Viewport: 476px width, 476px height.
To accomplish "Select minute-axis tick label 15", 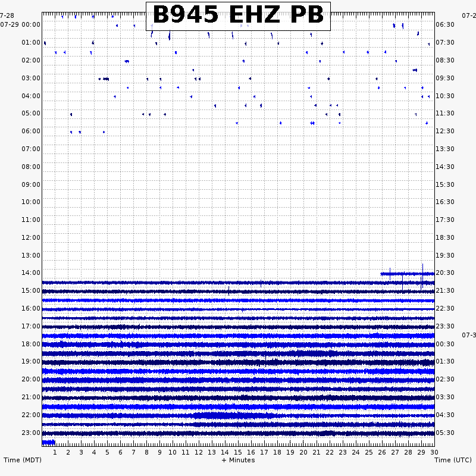I will 237,452.
